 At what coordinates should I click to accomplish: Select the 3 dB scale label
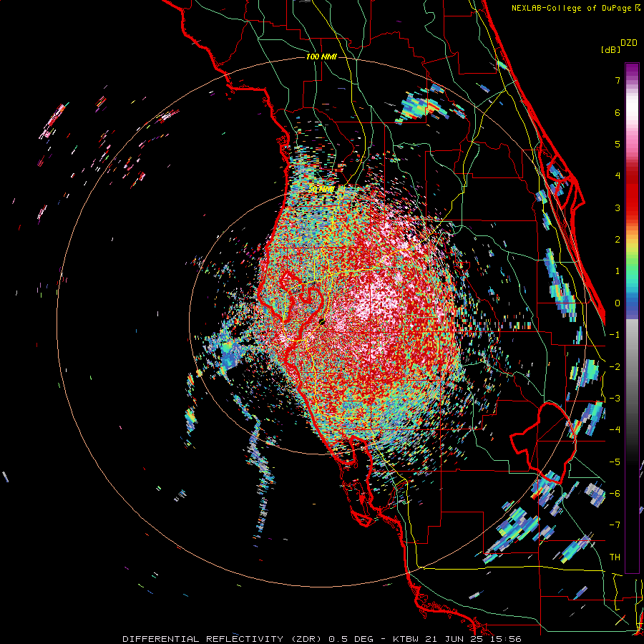point(618,208)
